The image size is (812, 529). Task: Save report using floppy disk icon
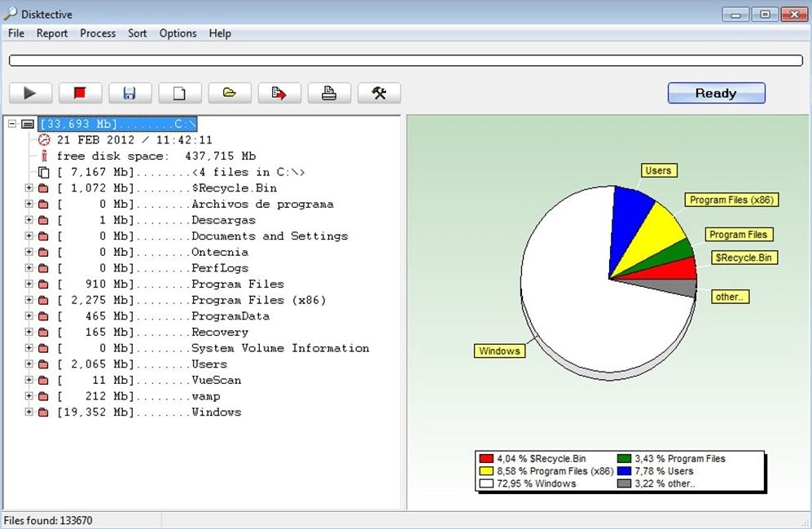(129, 93)
